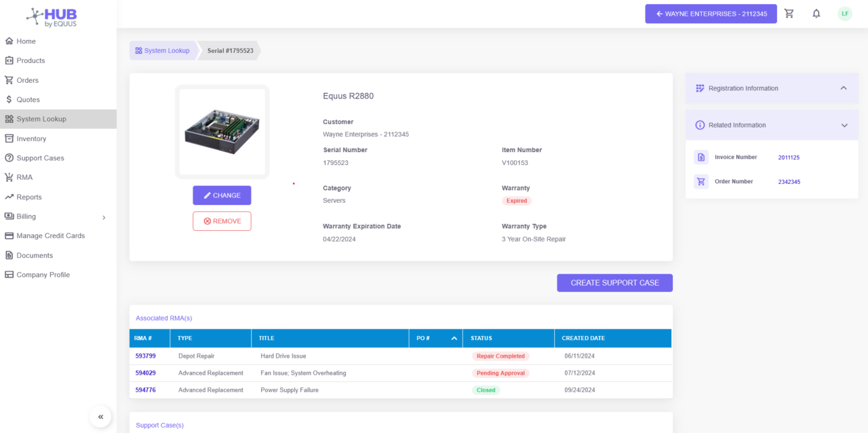Click the STATUS column header

[x=509, y=338]
